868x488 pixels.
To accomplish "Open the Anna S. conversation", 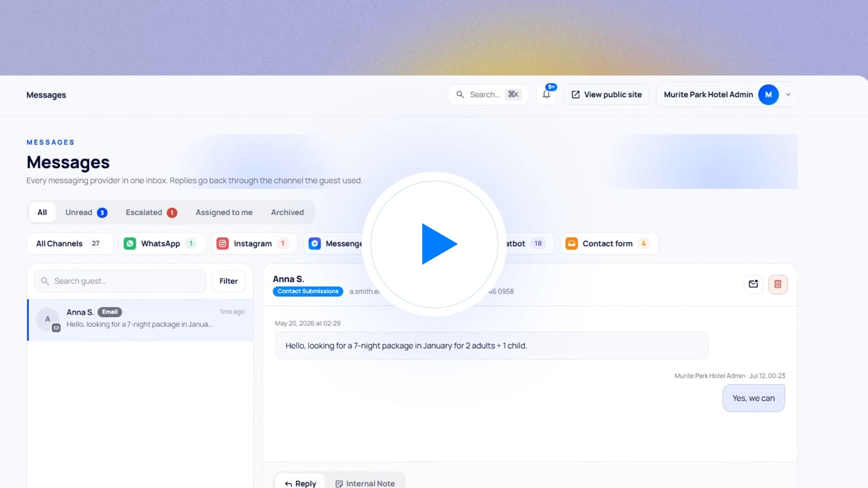I will pyautogui.click(x=141, y=320).
